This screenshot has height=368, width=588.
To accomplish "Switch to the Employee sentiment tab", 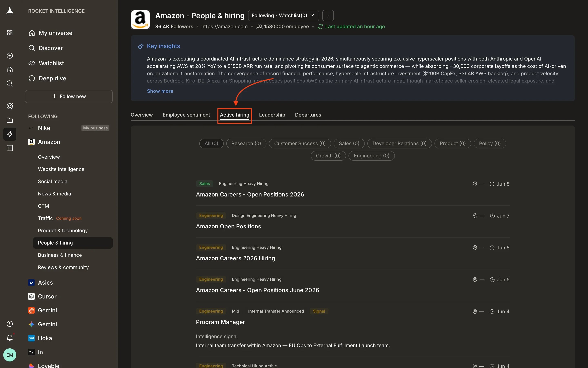I will tap(186, 115).
